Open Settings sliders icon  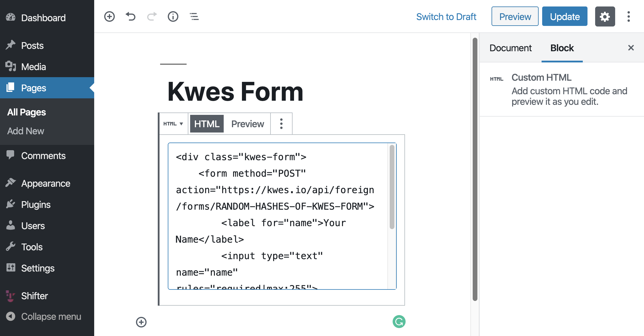tap(11, 267)
